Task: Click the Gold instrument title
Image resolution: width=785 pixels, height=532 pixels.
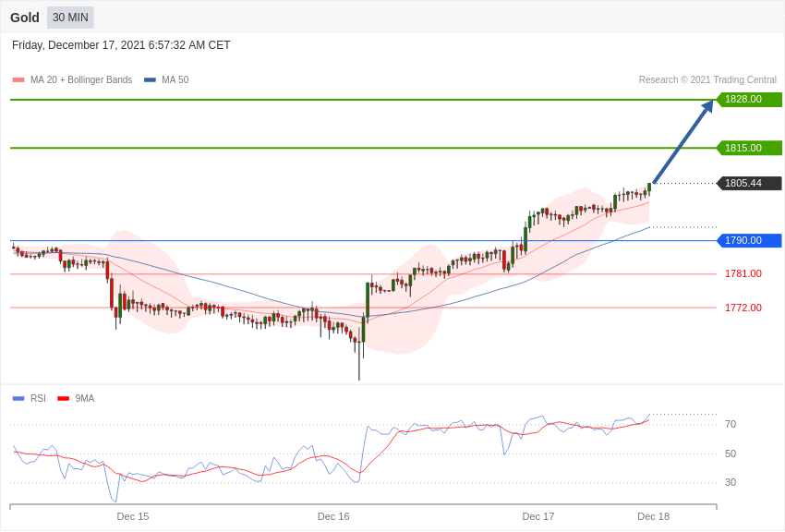Action: (x=25, y=18)
